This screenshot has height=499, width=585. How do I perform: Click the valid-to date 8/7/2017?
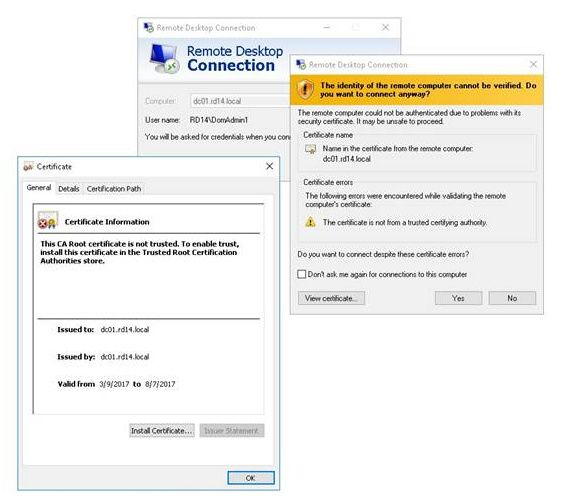point(160,384)
